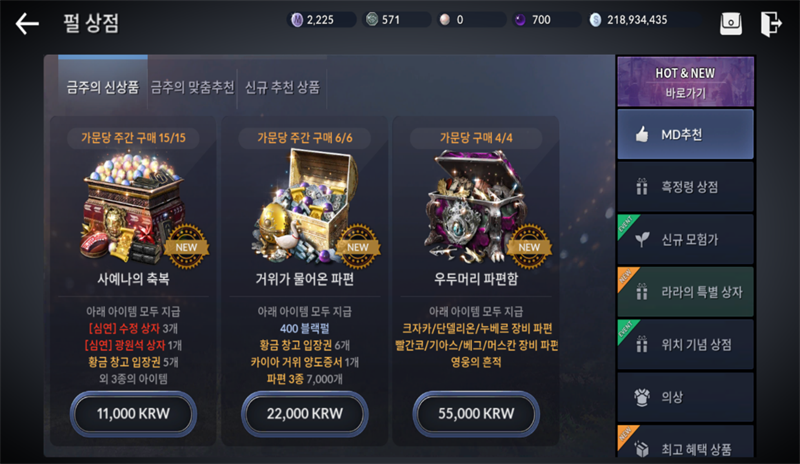Open the inventory bag icon at top right

pos(731,23)
